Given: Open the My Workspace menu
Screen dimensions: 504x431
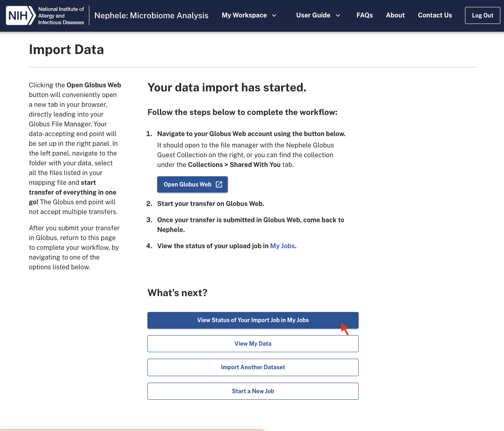Looking at the screenshot, I should [x=244, y=15].
